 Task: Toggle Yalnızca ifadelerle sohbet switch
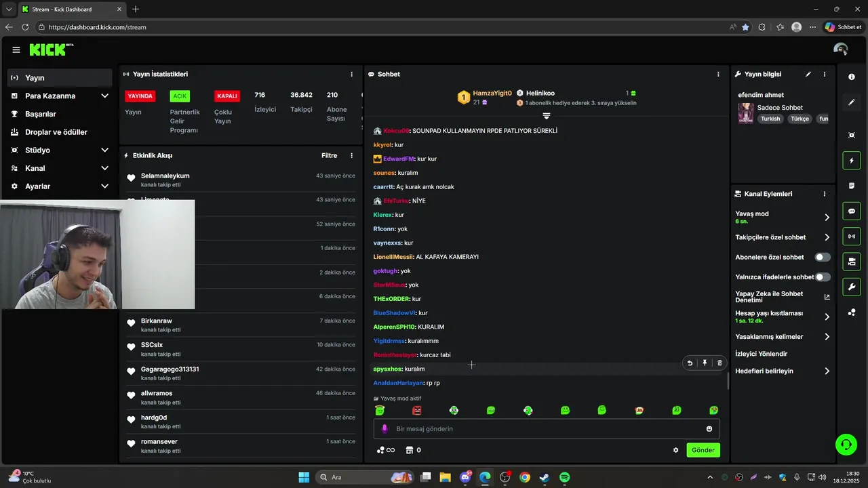pos(823,277)
